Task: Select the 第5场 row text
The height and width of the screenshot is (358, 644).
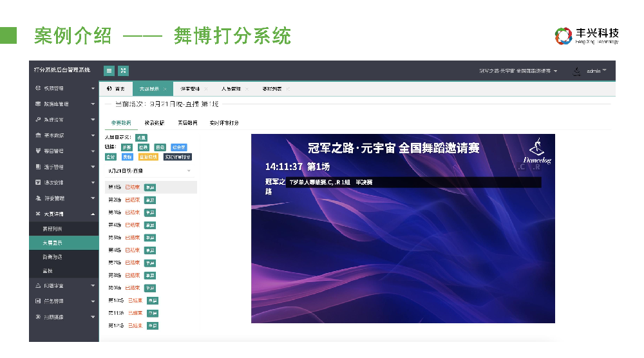Action: coord(115,238)
